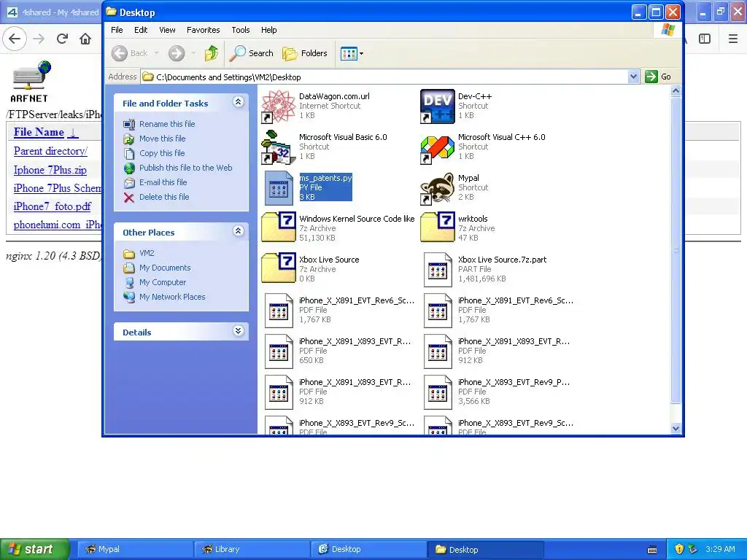The width and height of the screenshot is (747, 560).
Task: Select the wrktools 7z archive icon
Action: pyautogui.click(x=438, y=228)
